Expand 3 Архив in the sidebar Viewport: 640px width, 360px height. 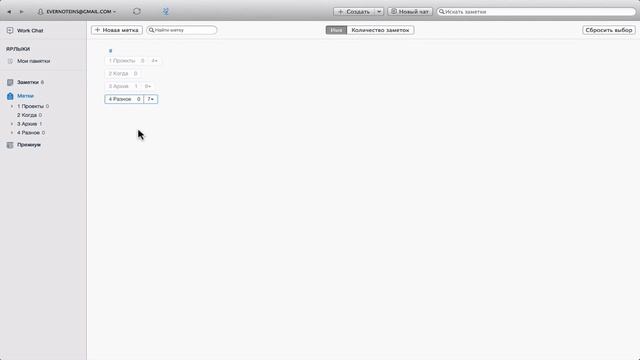(x=12, y=124)
